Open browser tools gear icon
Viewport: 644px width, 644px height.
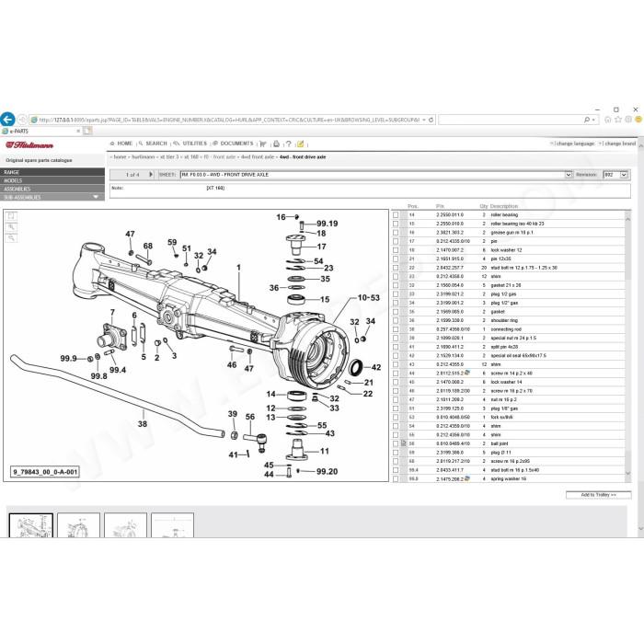pyautogui.click(x=628, y=120)
